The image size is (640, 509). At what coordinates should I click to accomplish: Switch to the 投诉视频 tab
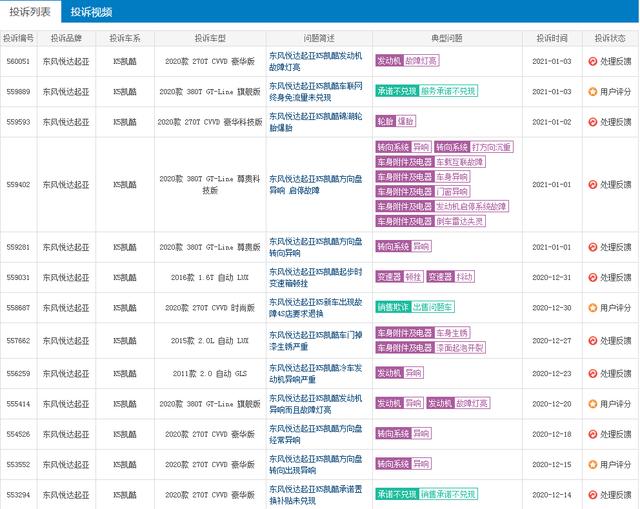pos(91,12)
